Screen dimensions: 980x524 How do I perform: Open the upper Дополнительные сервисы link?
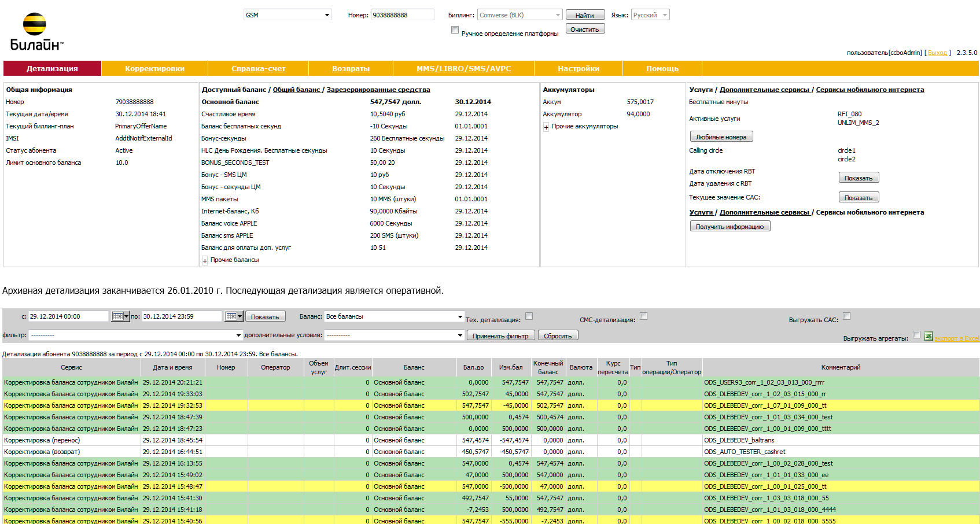(764, 90)
